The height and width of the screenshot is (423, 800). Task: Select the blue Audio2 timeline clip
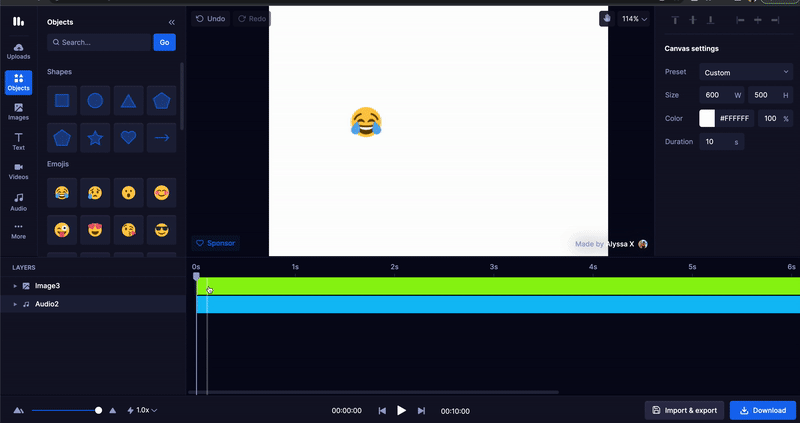(x=498, y=305)
